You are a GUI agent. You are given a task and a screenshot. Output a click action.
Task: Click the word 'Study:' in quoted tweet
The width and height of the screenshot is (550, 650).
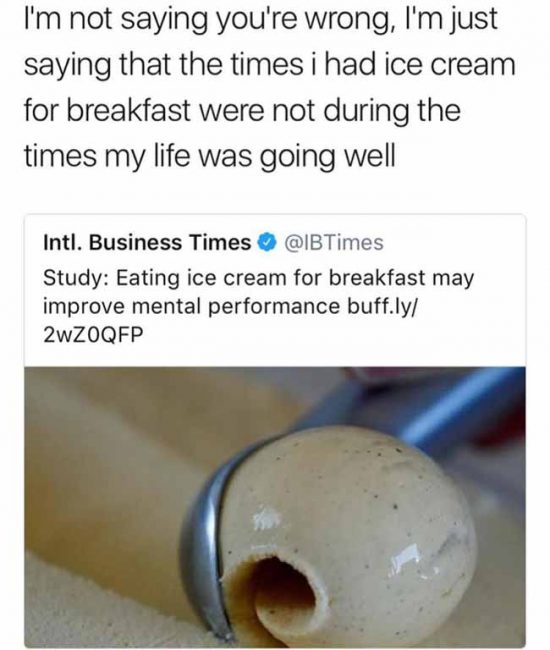76,278
